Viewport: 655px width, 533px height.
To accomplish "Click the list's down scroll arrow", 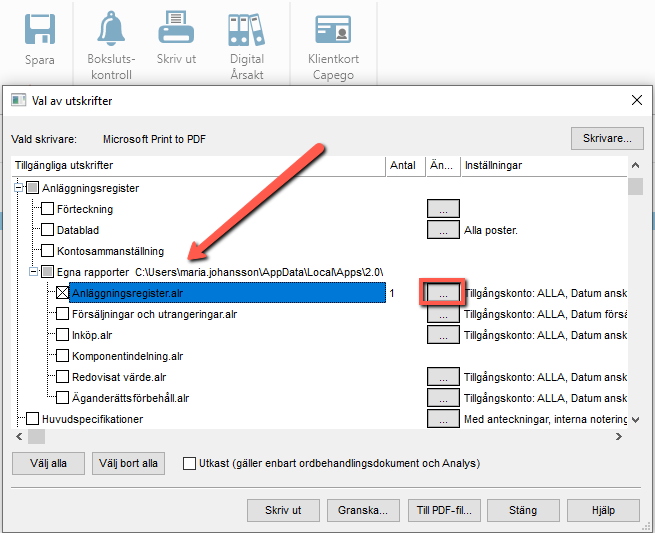I will [635, 420].
